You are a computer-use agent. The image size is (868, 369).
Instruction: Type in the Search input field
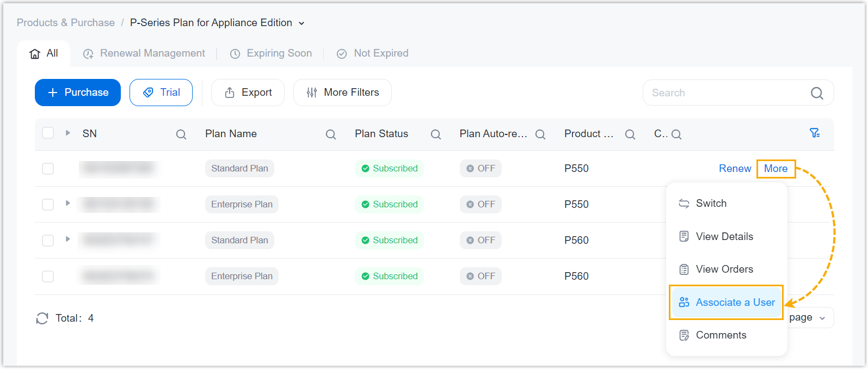724,93
